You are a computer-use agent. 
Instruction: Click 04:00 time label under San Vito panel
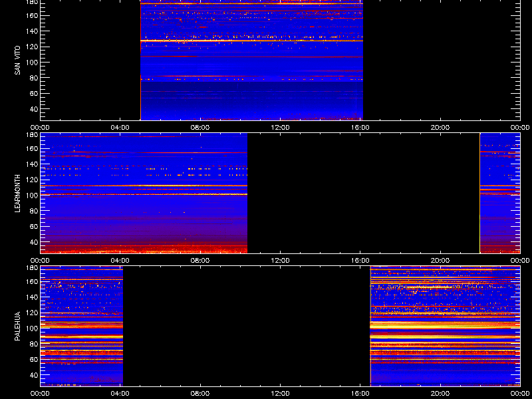pyautogui.click(x=120, y=128)
